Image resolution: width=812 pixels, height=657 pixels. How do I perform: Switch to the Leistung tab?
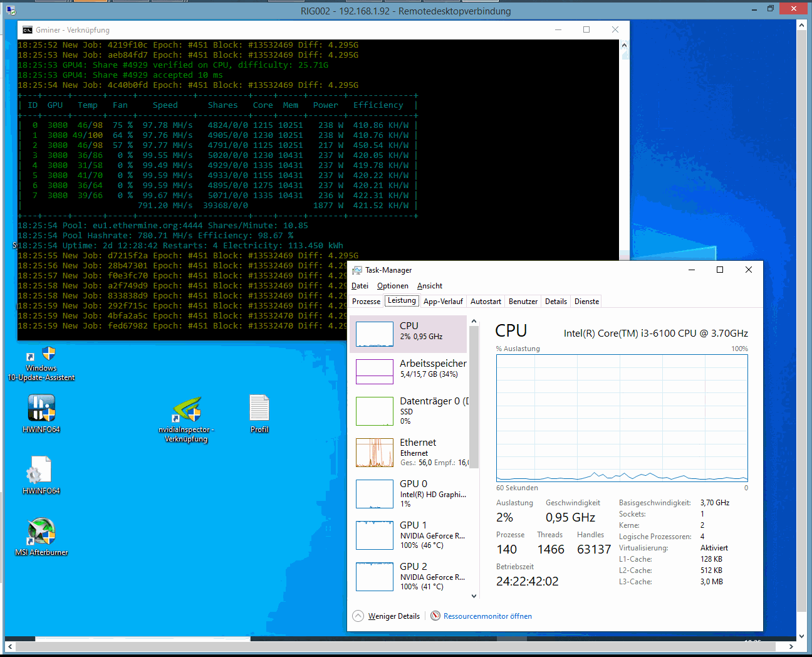pyautogui.click(x=402, y=301)
